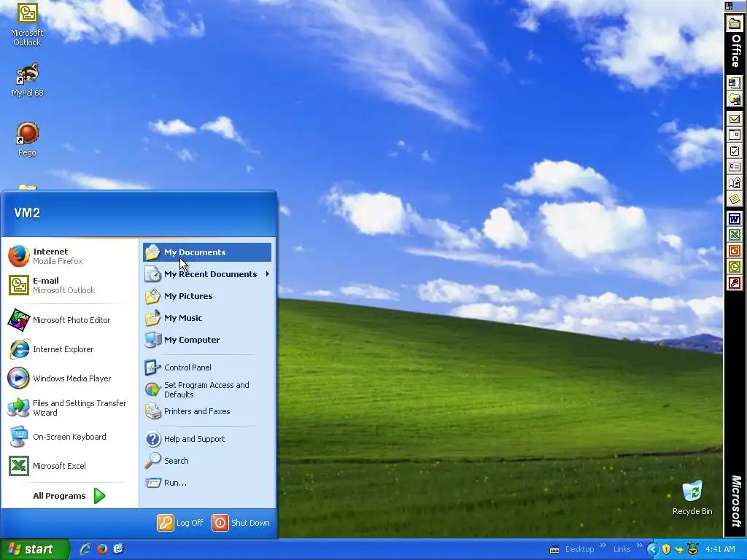This screenshot has height=560, width=747.
Task: Click Show Desktop icon in Quick Launch
Action: (119, 549)
